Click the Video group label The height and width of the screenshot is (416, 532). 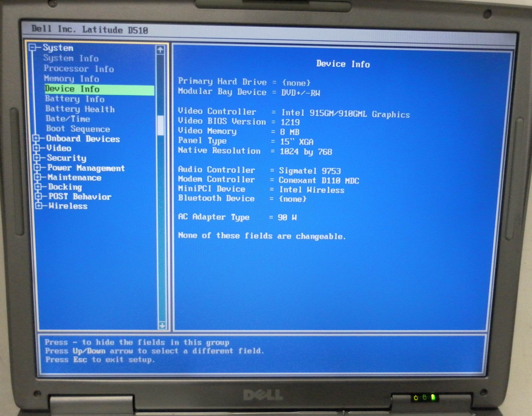[59, 148]
